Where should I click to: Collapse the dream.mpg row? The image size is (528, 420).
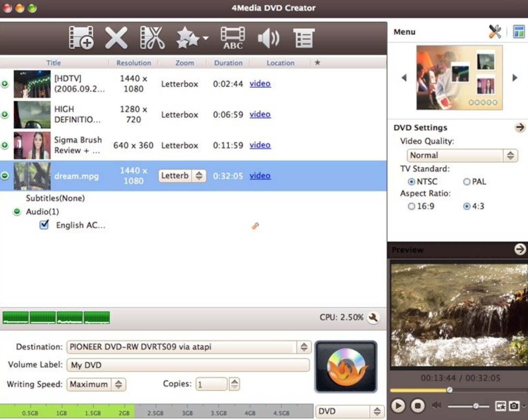[5, 175]
